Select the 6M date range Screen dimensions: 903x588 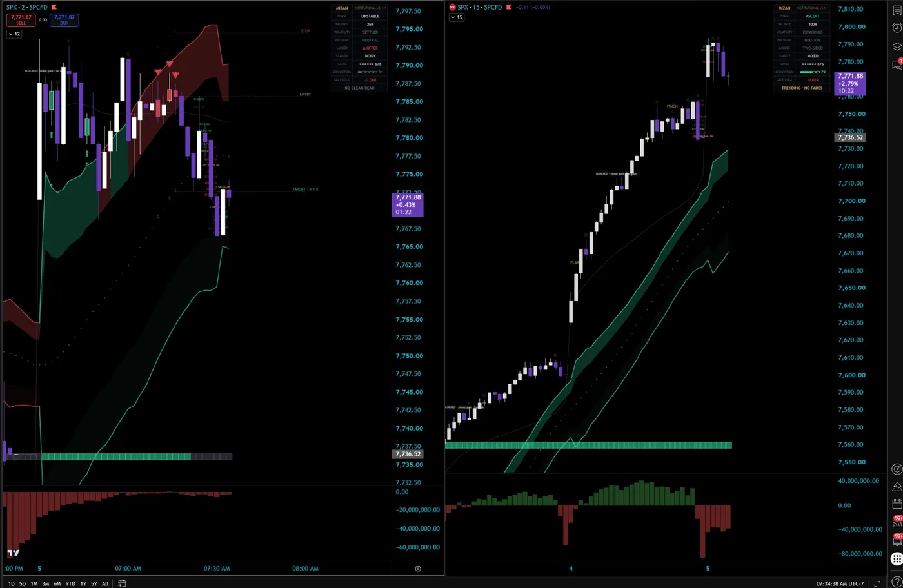57,583
